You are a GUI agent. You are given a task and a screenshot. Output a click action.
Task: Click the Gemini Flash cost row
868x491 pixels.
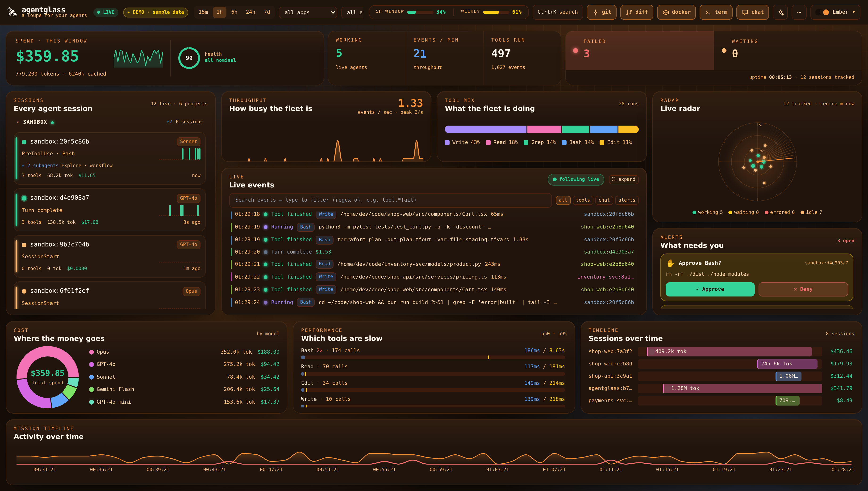click(184, 389)
